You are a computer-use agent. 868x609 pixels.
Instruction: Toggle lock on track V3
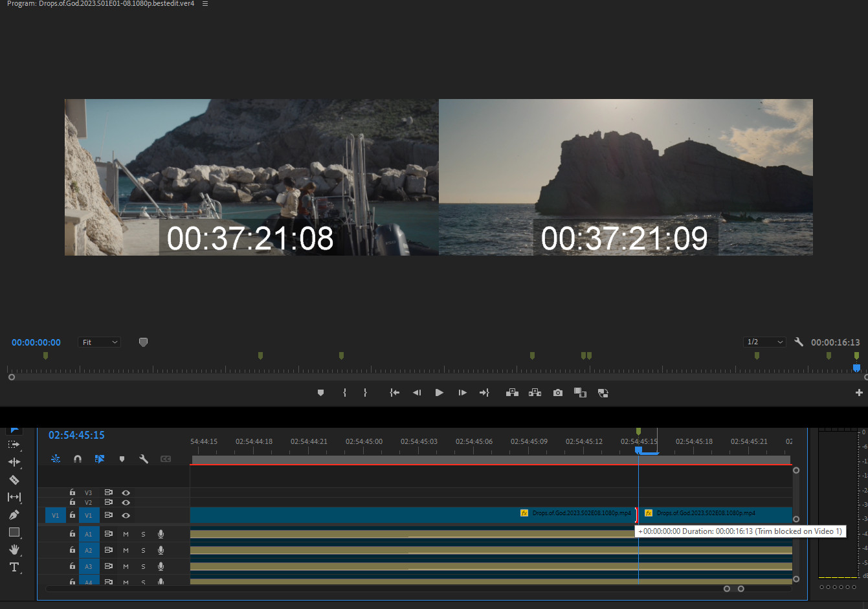72,493
